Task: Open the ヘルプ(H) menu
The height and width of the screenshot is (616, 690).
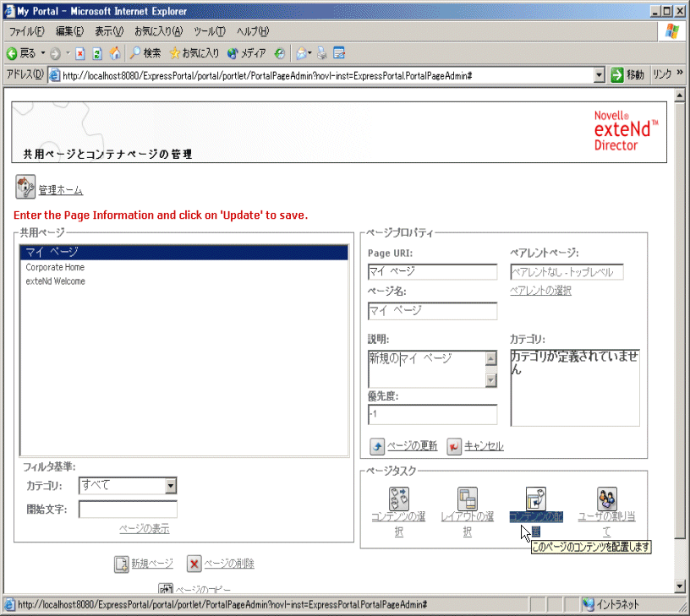Action: [253, 31]
